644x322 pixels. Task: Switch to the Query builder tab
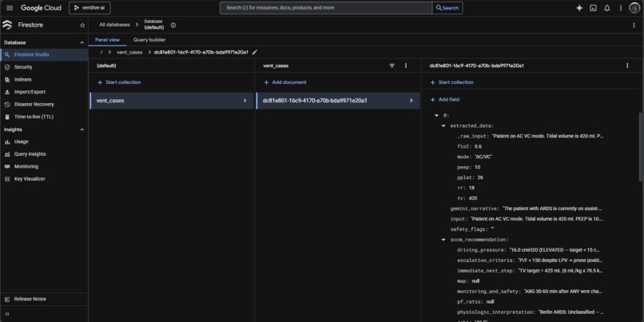[x=149, y=40]
